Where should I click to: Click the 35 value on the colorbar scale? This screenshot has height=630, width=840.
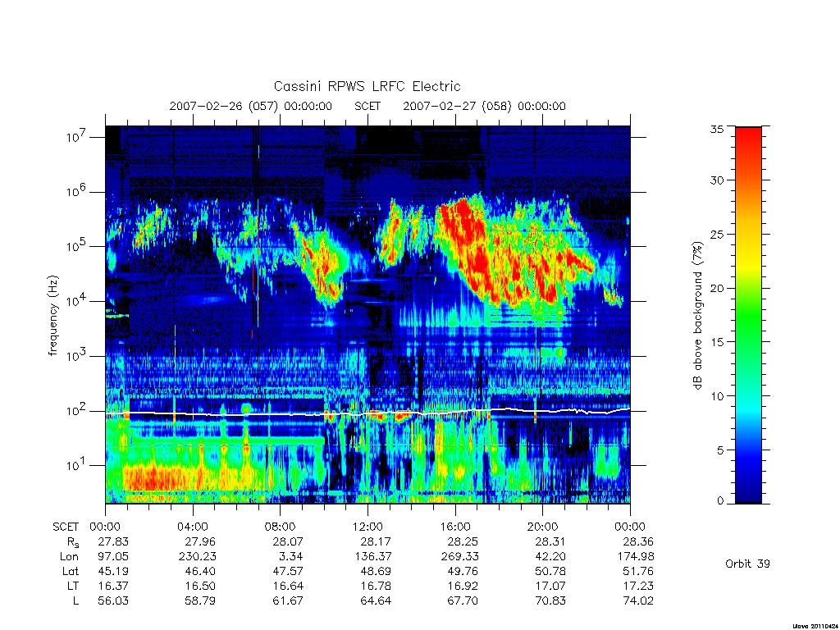point(716,129)
